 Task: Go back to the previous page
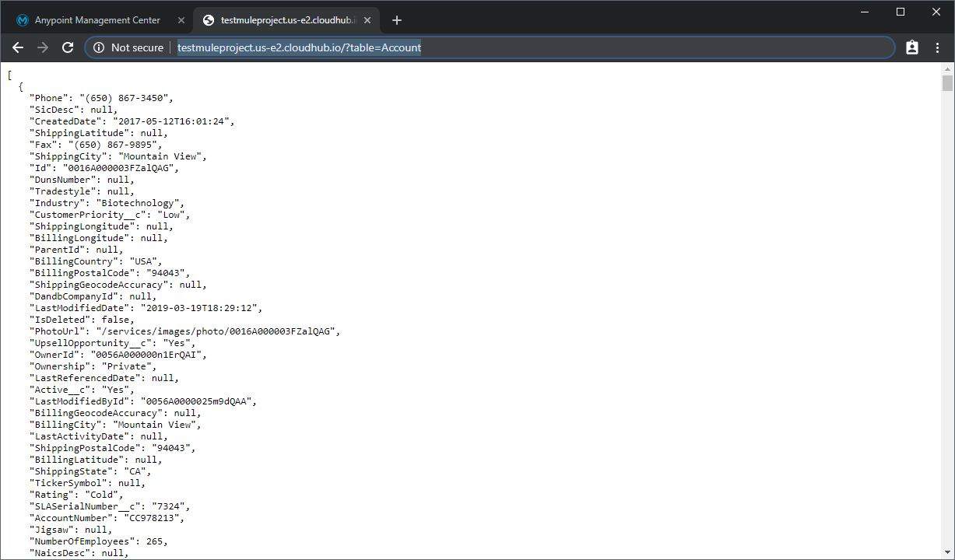pyautogui.click(x=18, y=47)
